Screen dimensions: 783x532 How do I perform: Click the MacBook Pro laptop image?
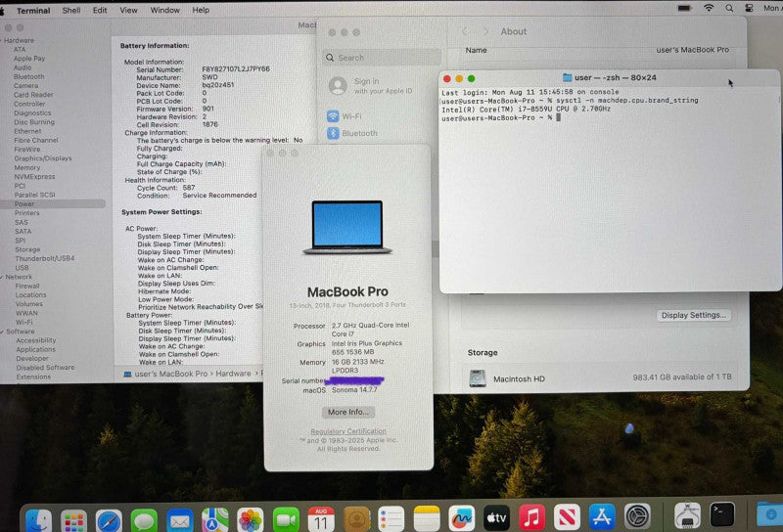click(x=347, y=227)
